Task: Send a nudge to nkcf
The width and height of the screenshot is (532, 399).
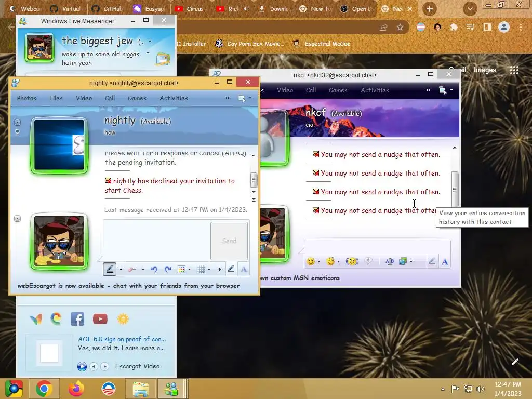Action: (352, 261)
